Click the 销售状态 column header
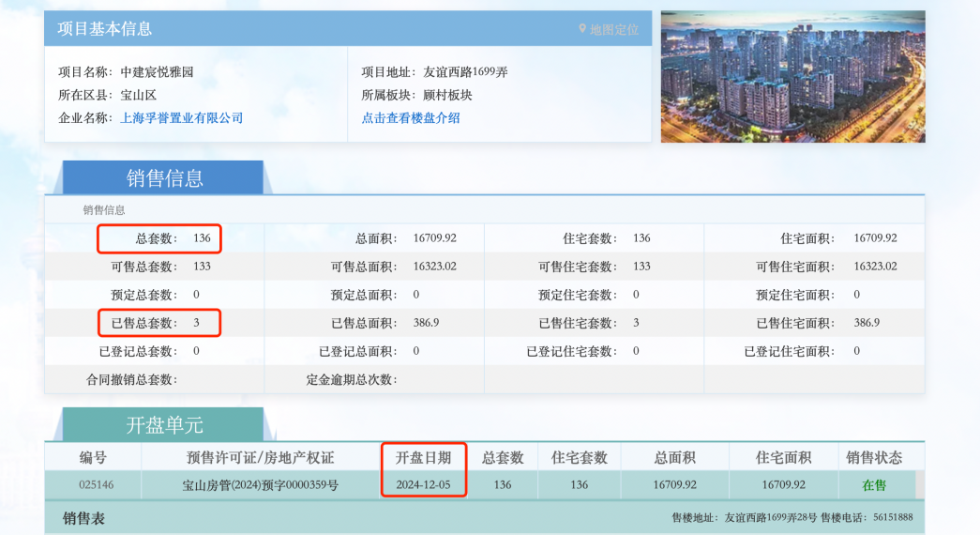The width and height of the screenshot is (980, 535). [x=874, y=457]
